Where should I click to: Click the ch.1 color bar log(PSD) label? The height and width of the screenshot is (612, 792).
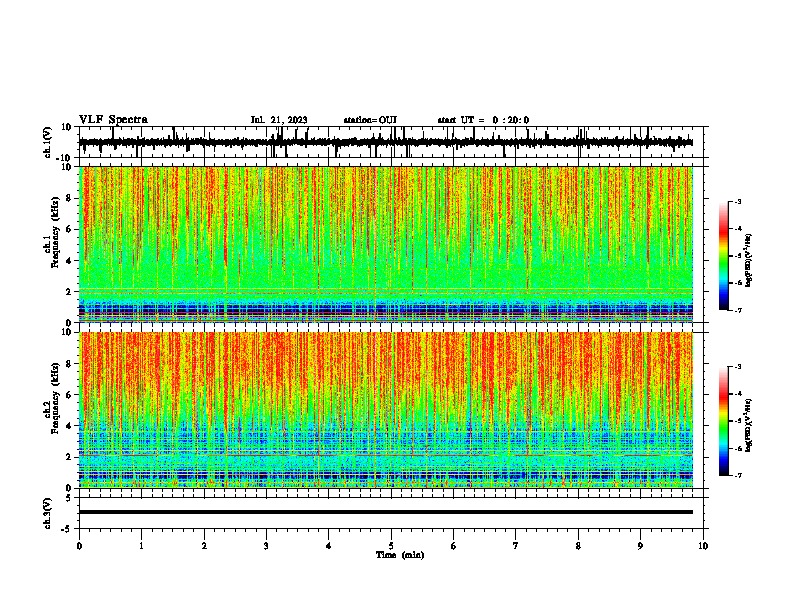tap(749, 260)
